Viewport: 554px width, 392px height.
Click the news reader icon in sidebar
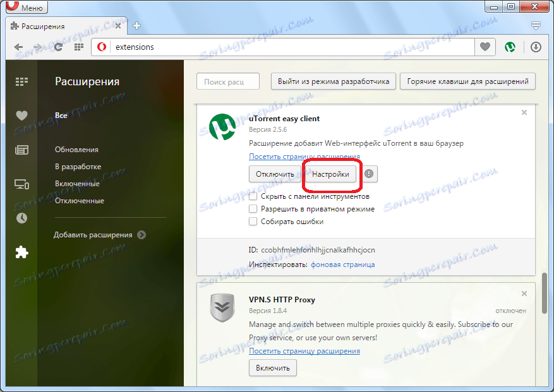coord(21,150)
